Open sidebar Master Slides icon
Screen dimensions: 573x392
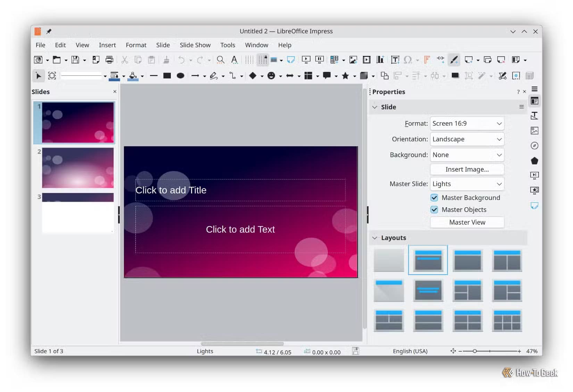tap(534, 206)
